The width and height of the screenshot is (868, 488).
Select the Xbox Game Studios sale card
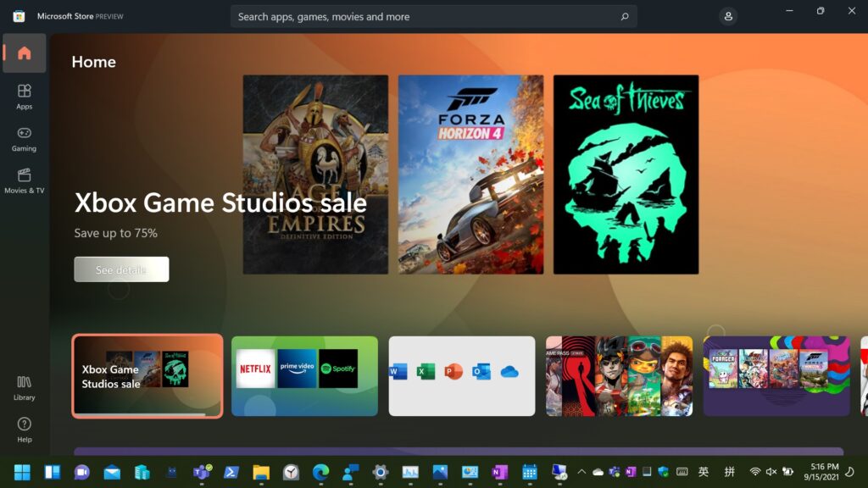coord(147,376)
